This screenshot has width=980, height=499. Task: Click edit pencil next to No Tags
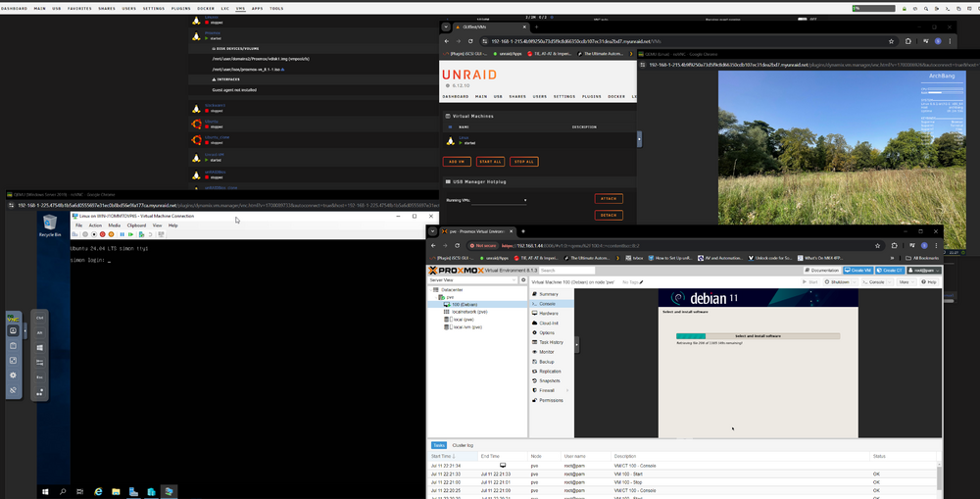tap(641, 282)
